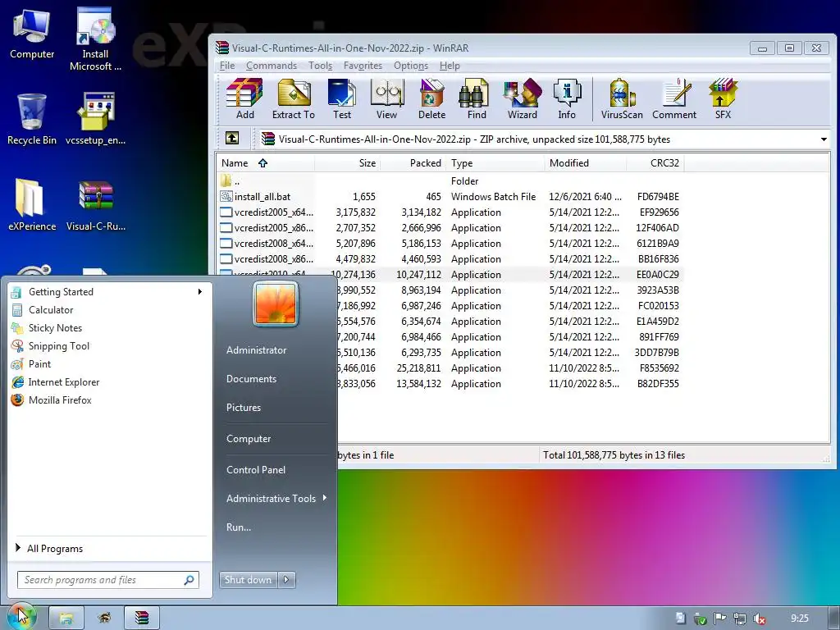Click the user account picture

276,304
